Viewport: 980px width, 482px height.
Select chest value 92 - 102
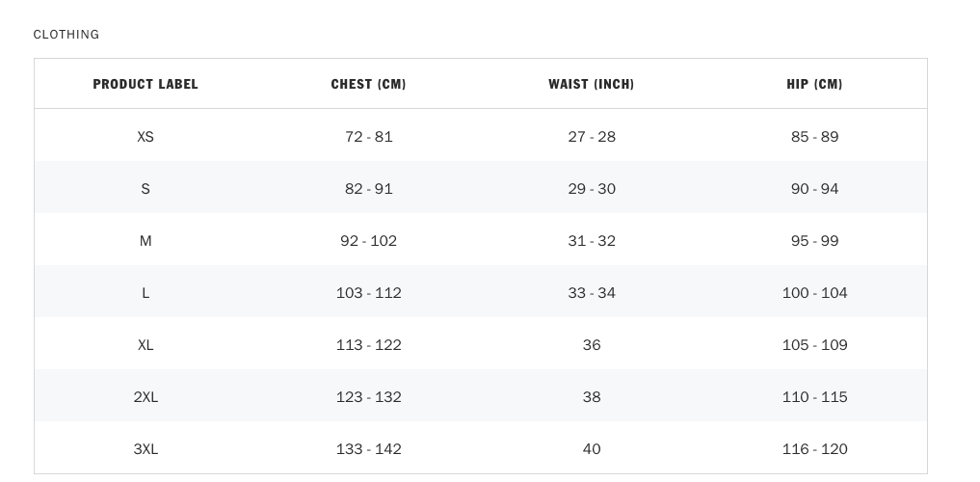click(x=368, y=241)
